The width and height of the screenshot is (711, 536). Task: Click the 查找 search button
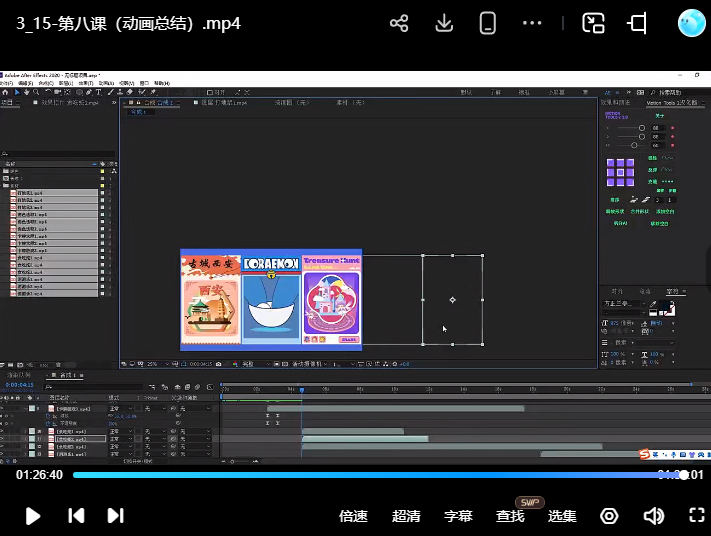point(510,516)
